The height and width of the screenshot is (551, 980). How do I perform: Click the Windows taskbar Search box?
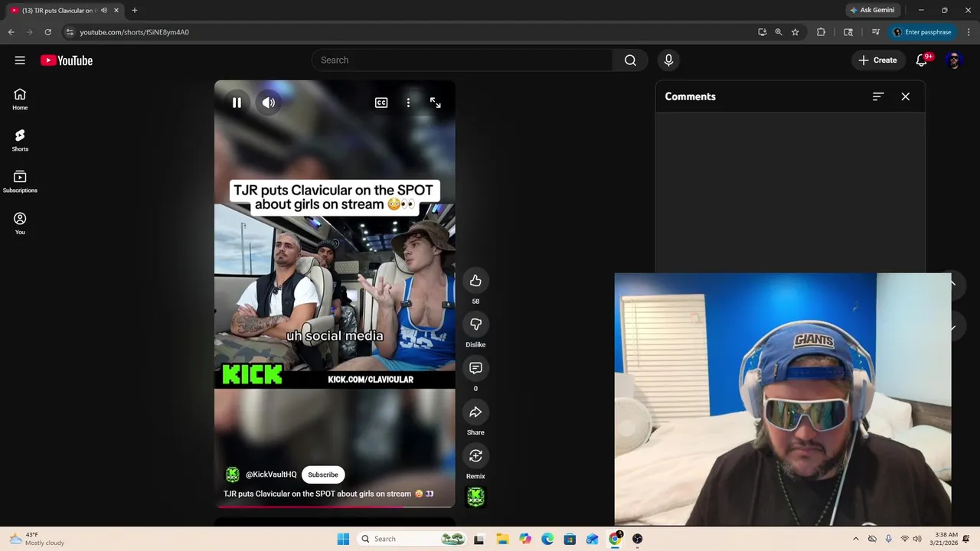(x=412, y=539)
